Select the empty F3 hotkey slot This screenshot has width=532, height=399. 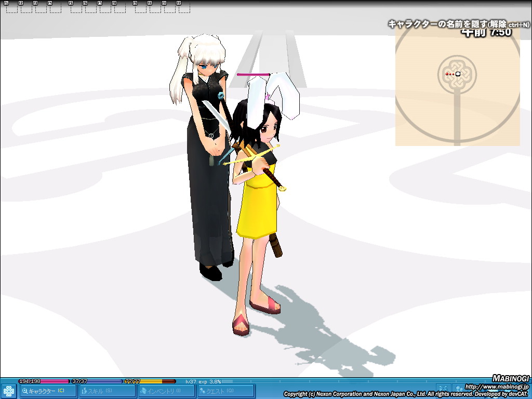41,7
